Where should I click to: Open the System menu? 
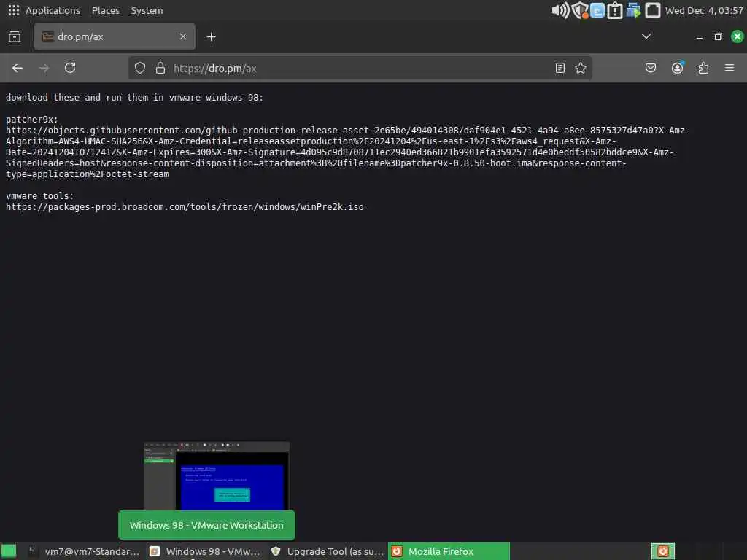click(147, 10)
